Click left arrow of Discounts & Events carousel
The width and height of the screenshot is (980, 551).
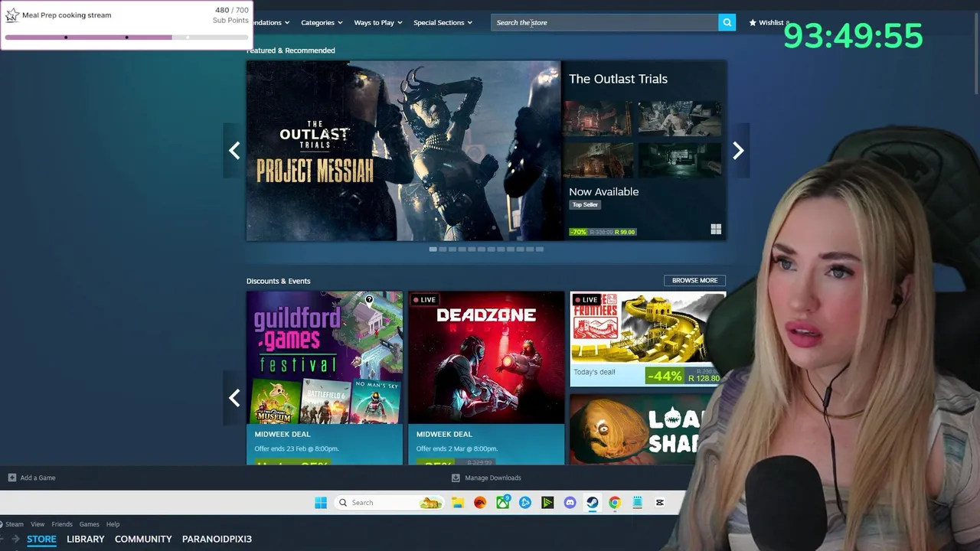click(x=234, y=398)
